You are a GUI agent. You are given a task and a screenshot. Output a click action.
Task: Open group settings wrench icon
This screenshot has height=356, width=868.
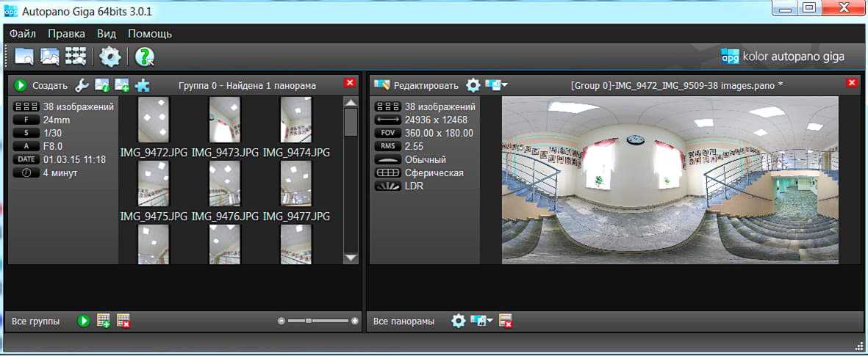click(82, 85)
